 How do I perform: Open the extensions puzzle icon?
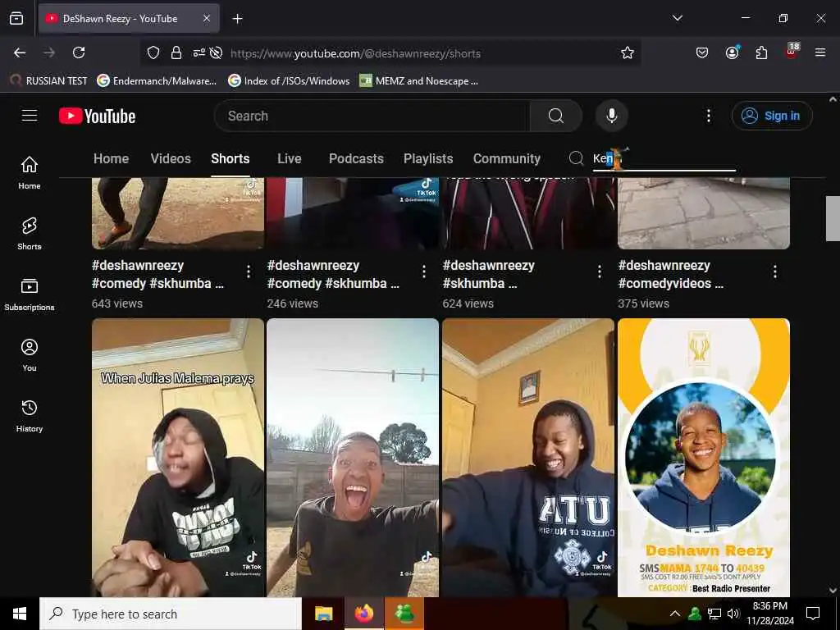[761, 52]
